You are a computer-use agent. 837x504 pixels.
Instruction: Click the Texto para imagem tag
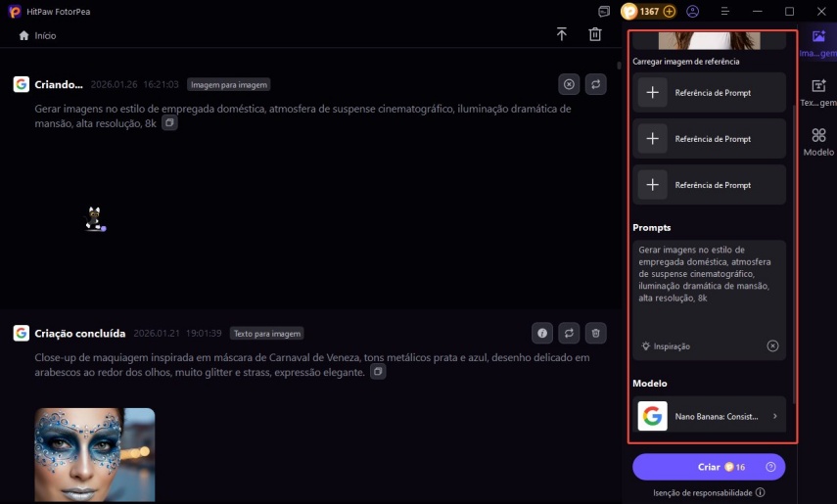tap(267, 334)
